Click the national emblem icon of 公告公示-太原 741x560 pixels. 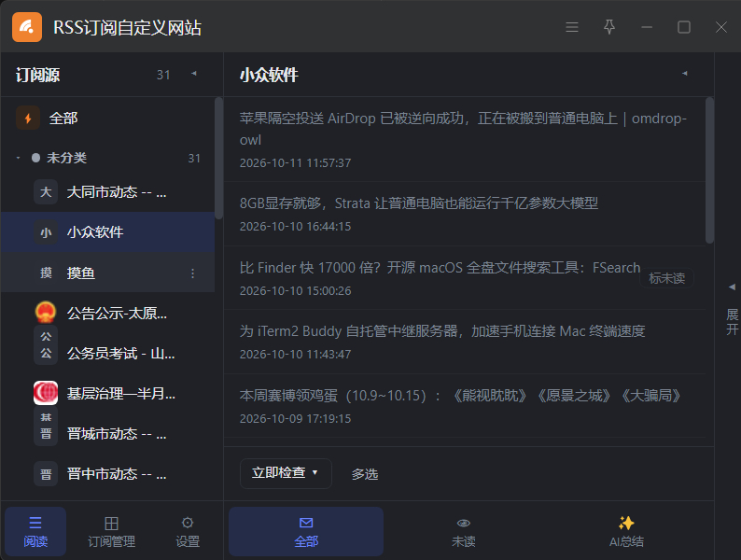tap(46, 312)
